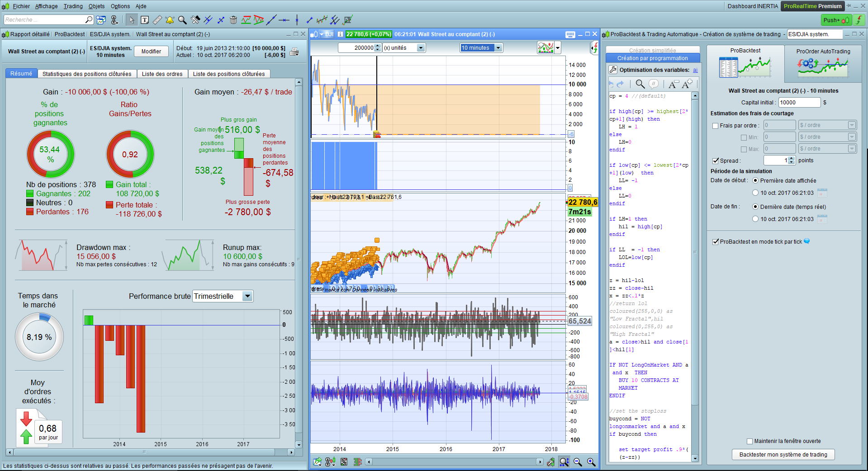Select the Dernière date (temps réel) radio button

tap(755, 207)
